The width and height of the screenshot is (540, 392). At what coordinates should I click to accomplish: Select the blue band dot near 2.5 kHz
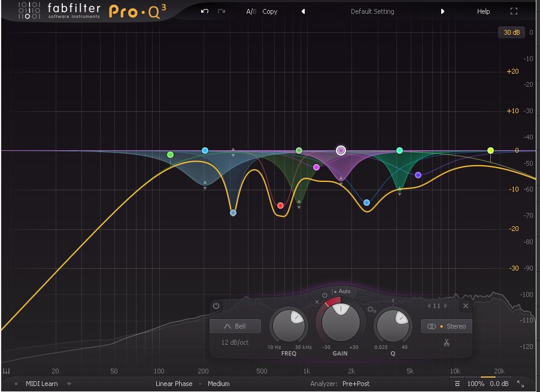[x=367, y=202]
